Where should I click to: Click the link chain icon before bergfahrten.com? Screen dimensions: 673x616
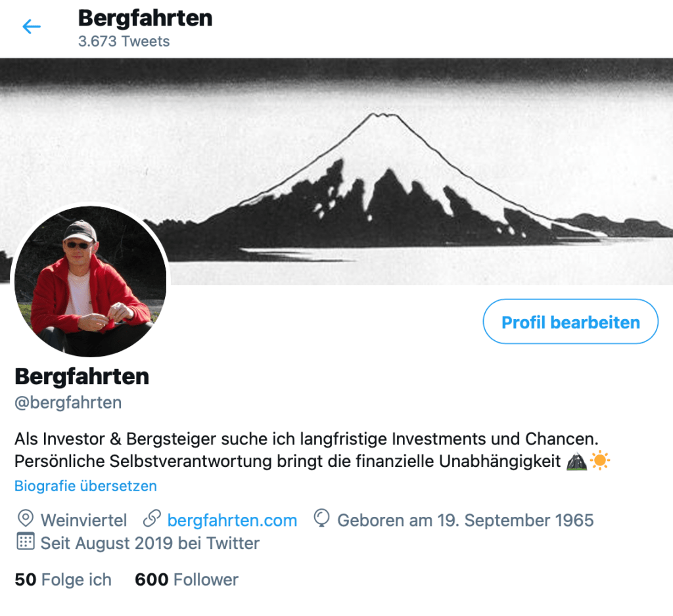click(x=152, y=519)
